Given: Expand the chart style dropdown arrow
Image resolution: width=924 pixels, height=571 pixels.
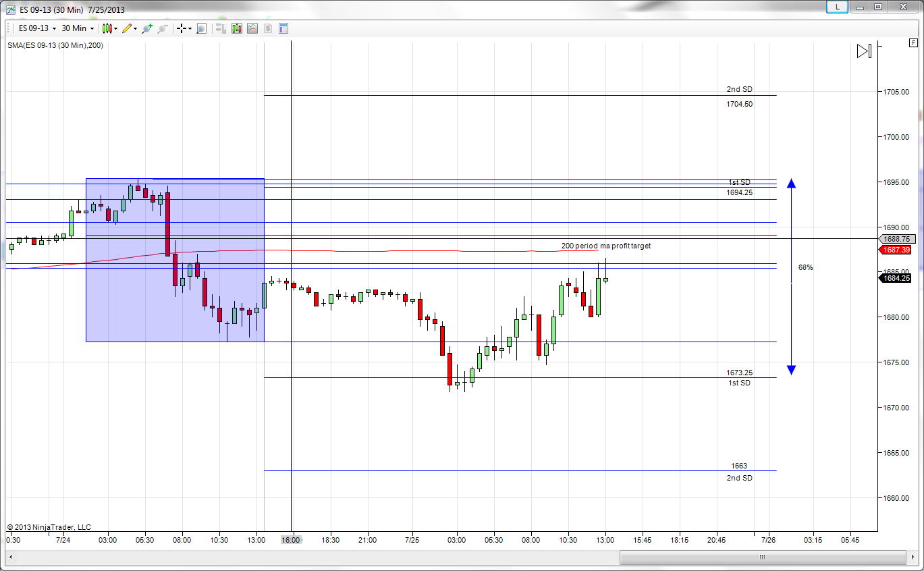Looking at the screenshot, I should click(116, 28).
